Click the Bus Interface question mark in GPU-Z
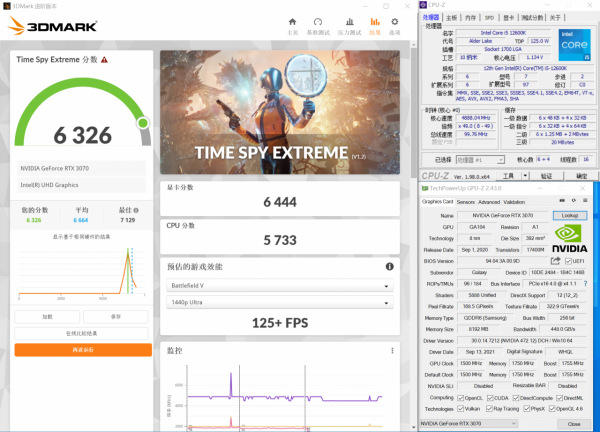 [x=585, y=284]
